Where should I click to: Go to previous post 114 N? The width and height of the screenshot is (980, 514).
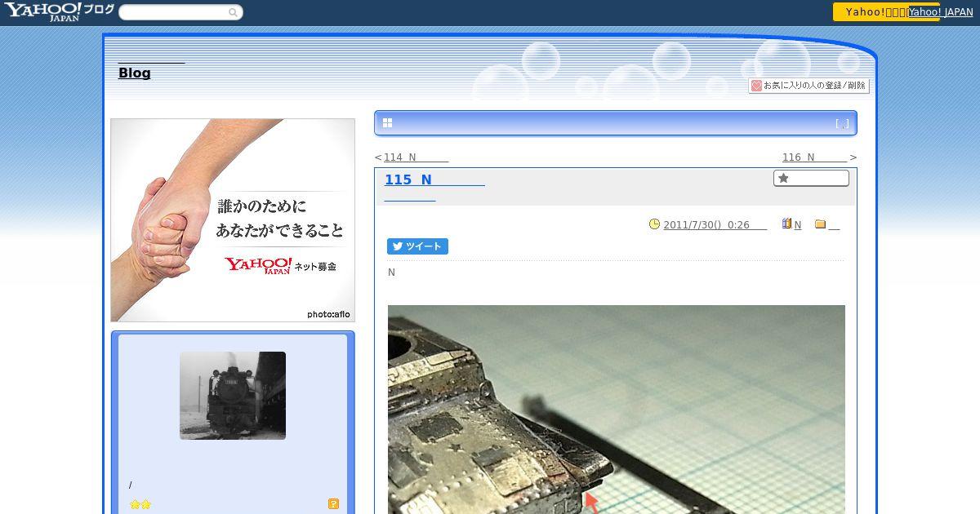tap(416, 157)
